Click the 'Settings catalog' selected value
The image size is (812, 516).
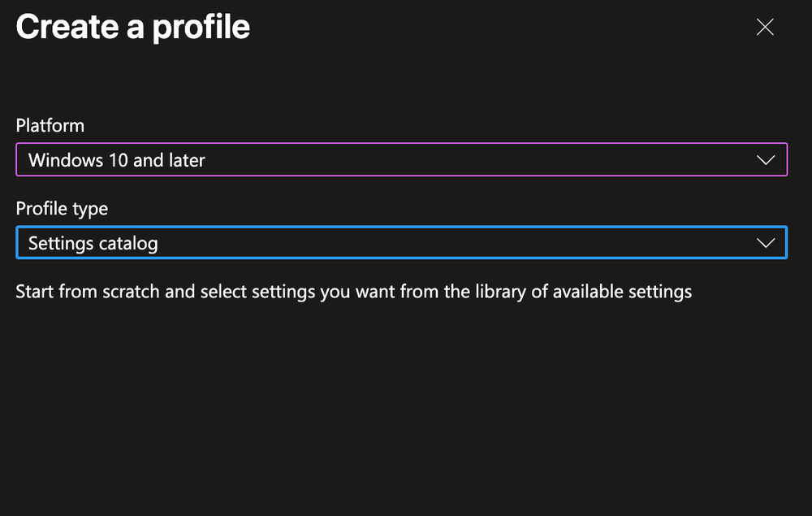coord(93,243)
